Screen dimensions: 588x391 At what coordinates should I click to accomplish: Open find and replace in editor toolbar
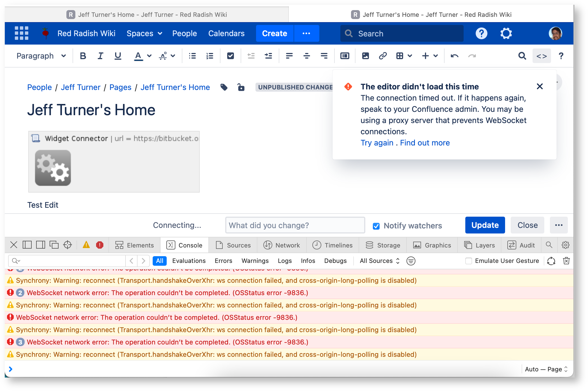[x=522, y=56]
